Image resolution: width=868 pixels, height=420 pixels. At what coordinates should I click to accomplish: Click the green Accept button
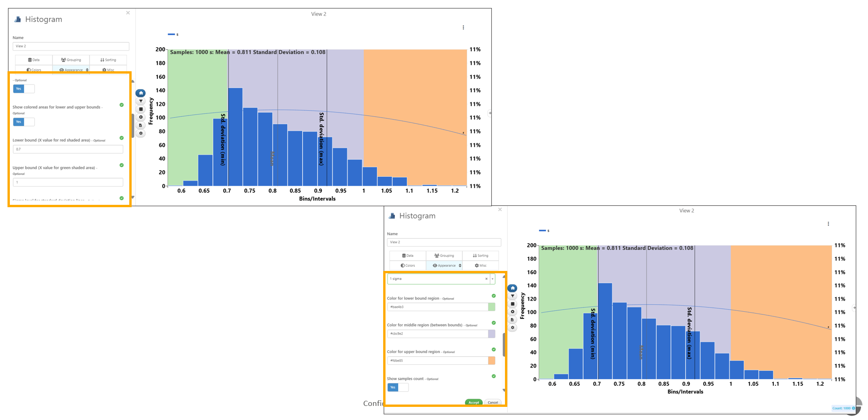(474, 402)
